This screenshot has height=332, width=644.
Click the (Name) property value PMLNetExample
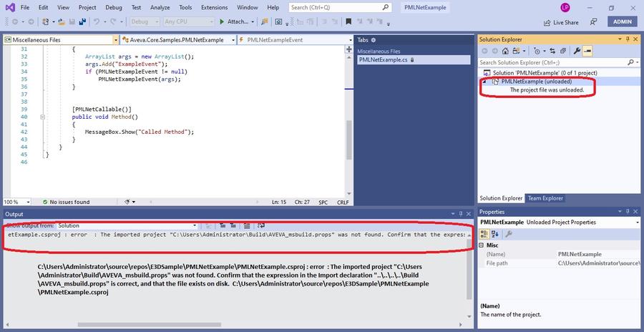[x=579, y=254]
